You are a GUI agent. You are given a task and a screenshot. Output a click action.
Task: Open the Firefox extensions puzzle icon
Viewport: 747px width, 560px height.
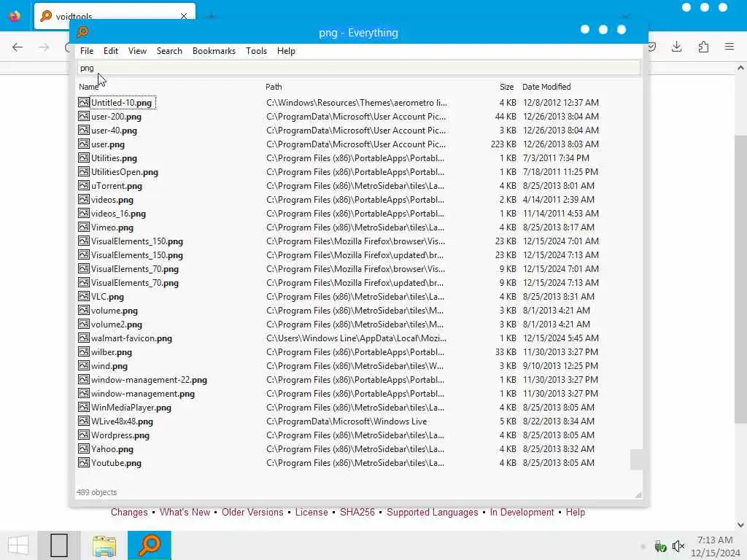click(703, 47)
